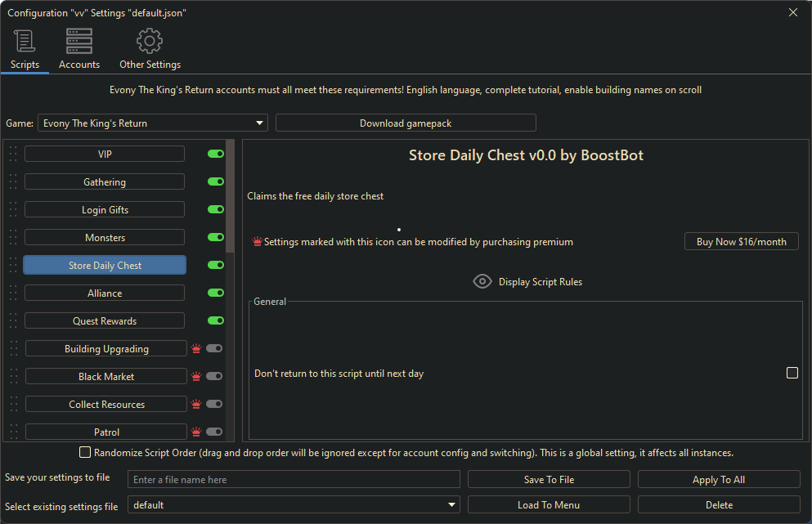
Task: Click the Enter a file name field
Action: (x=294, y=480)
